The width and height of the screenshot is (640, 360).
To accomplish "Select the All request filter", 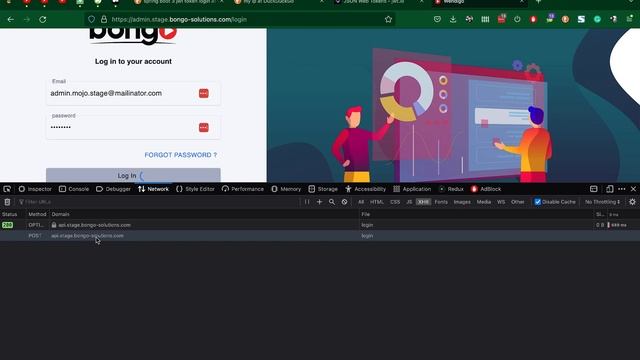I will tap(361, 202).
